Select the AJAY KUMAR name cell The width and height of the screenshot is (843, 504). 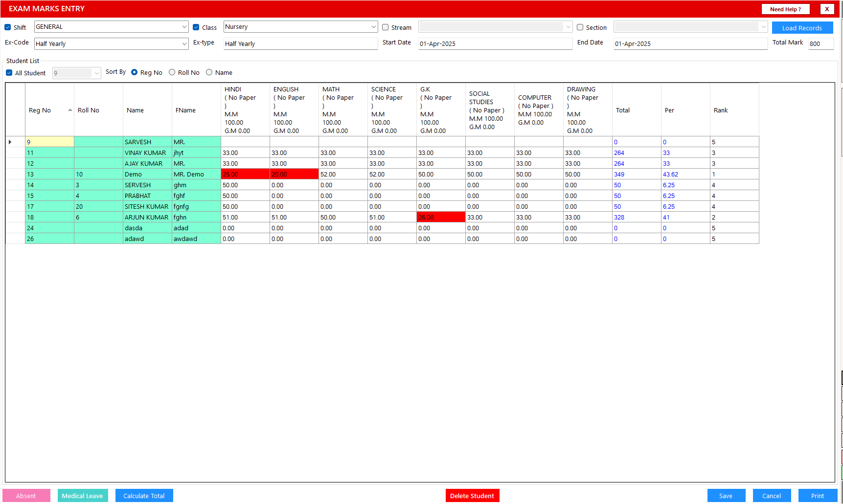click(147, 163)
